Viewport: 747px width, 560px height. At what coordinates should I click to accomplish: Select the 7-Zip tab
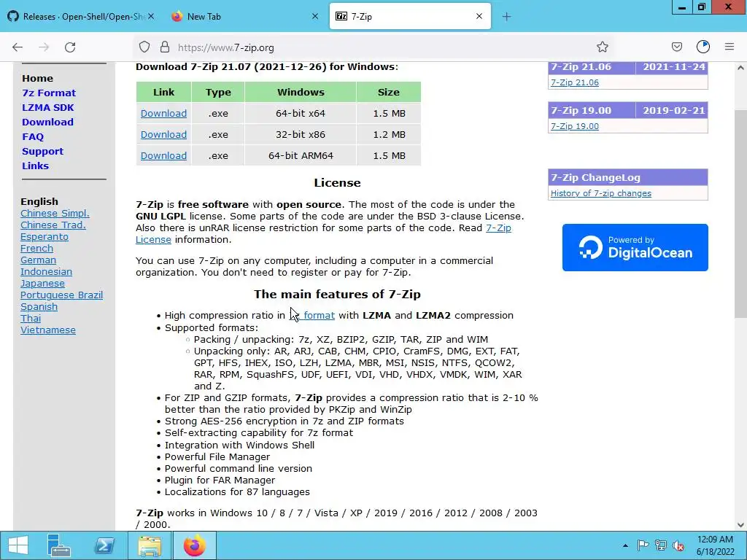pyautogui.click(x=410, y=17)
